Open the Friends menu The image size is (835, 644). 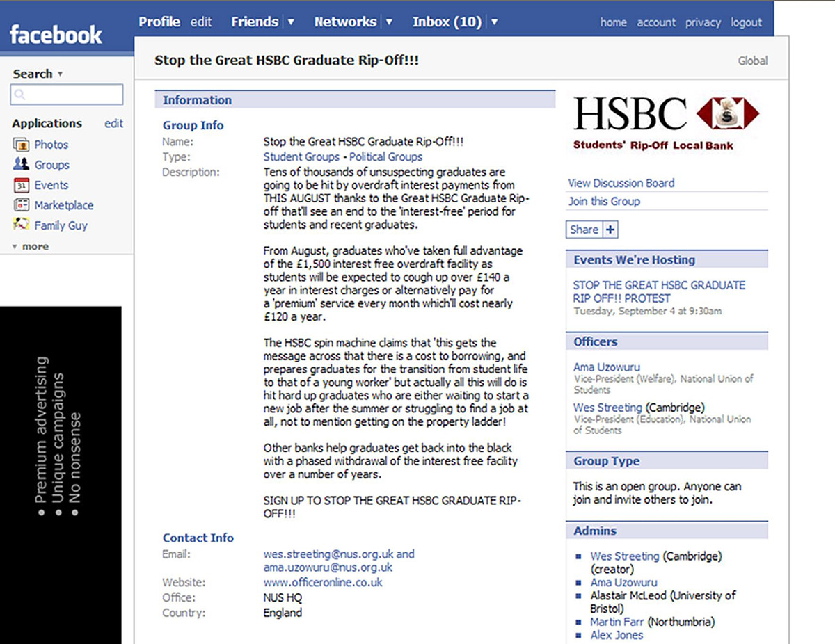point(255,22)
